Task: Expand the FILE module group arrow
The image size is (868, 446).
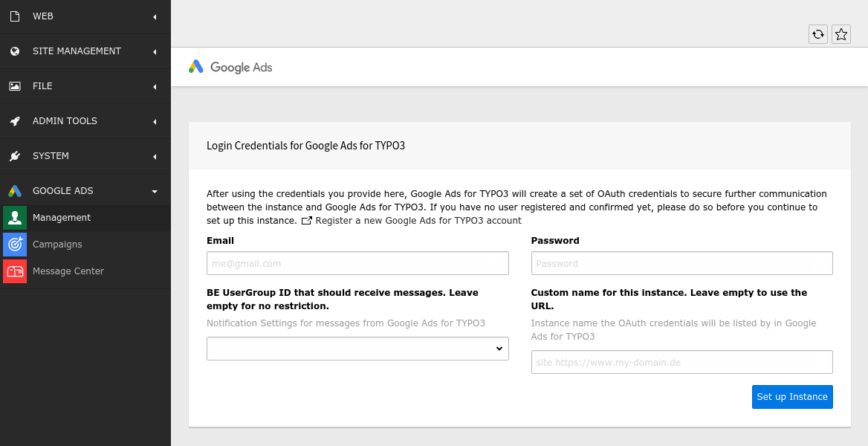Action: pos(155,86)
